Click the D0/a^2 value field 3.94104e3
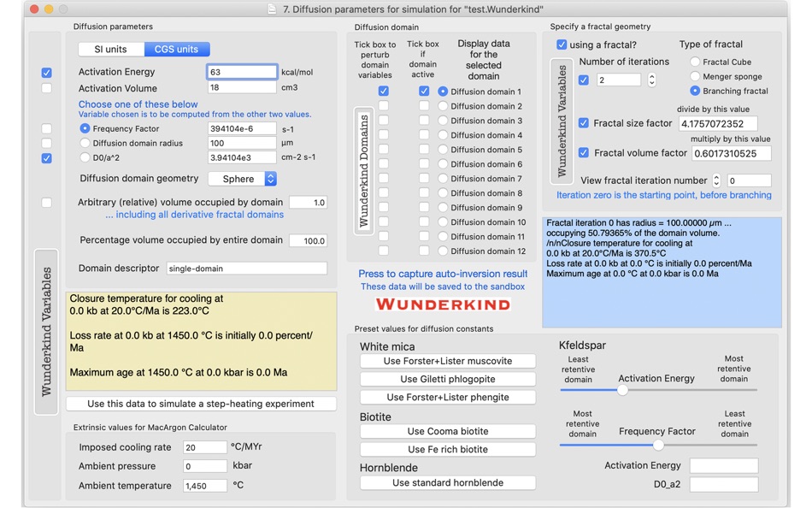The image size is (812, 508). [242, 157]
